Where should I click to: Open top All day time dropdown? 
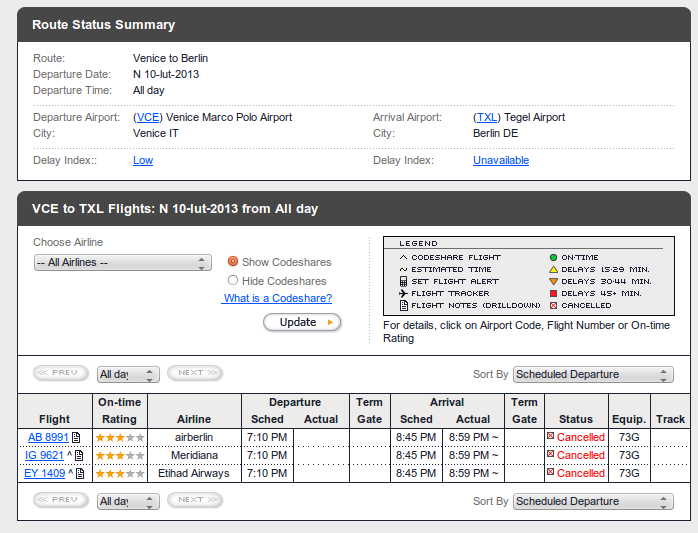click(128, 374)
